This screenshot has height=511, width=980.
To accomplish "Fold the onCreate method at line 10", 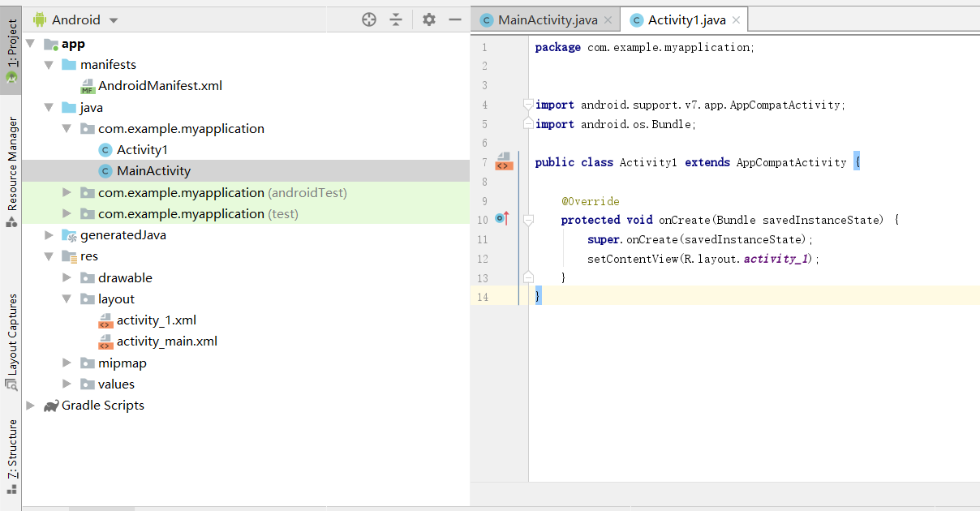I will [x=528, y=220].
